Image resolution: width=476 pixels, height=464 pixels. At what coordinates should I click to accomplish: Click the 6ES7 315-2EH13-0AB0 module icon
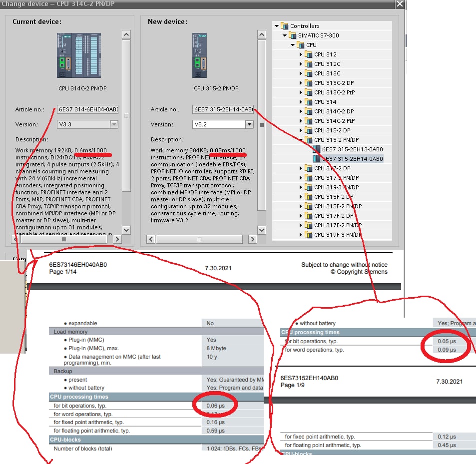pos(316,149)
